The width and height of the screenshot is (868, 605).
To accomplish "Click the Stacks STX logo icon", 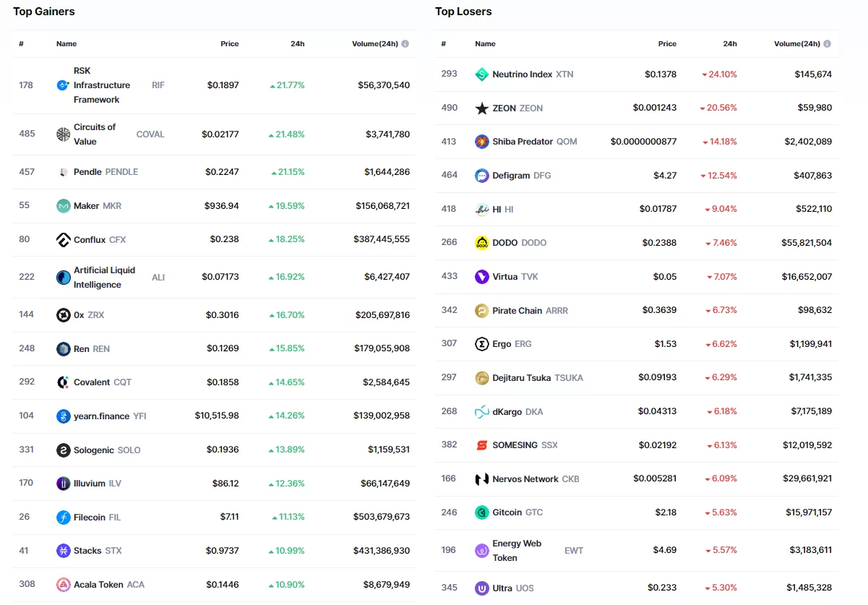I will click(x=64, y=551).
